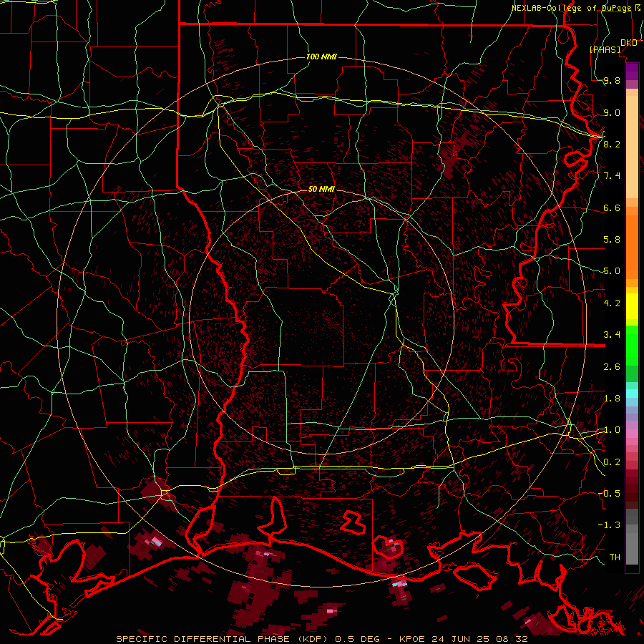Click the 1.8 scale value

pos(612,399)
